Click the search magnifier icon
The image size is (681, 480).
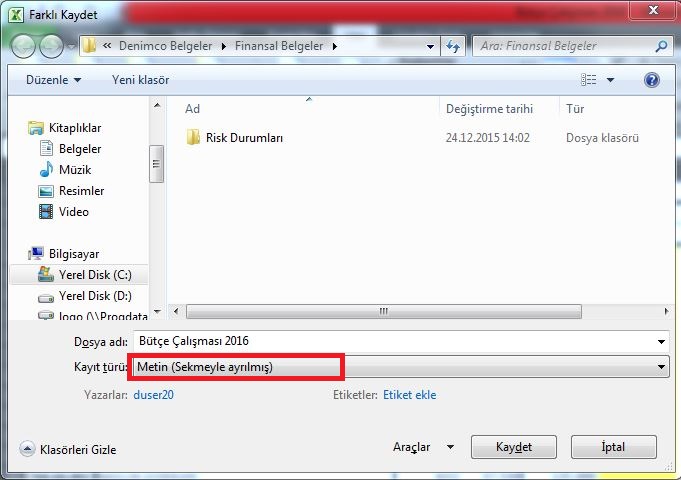tap(661, 46)
